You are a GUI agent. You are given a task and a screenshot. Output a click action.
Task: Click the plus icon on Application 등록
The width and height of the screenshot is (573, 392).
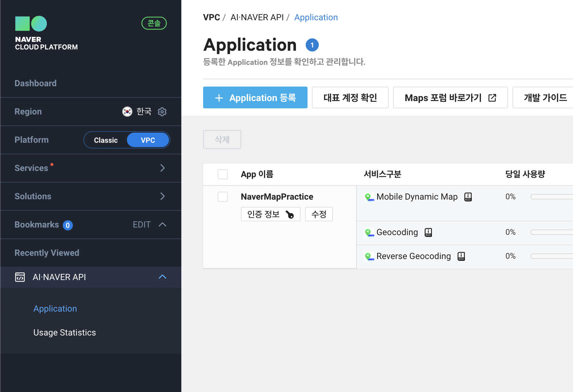click(x=219, y=98)
